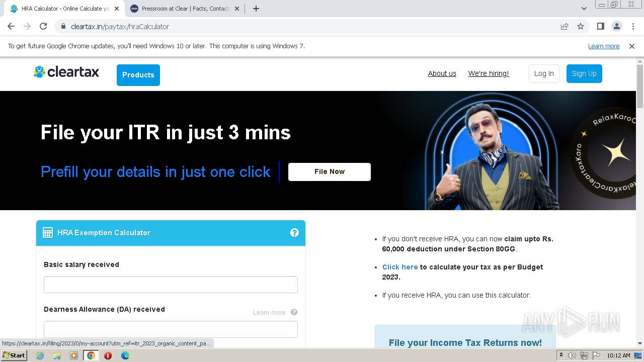
Task: Open the Chrome profile avatar icon
Action: click(616, 26)
